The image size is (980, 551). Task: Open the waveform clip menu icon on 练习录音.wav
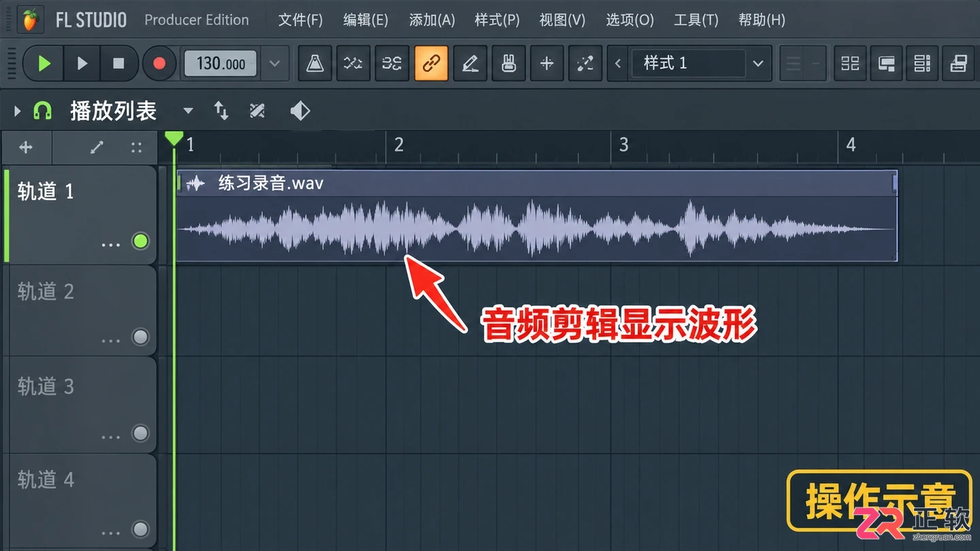[x=196, y=183]
